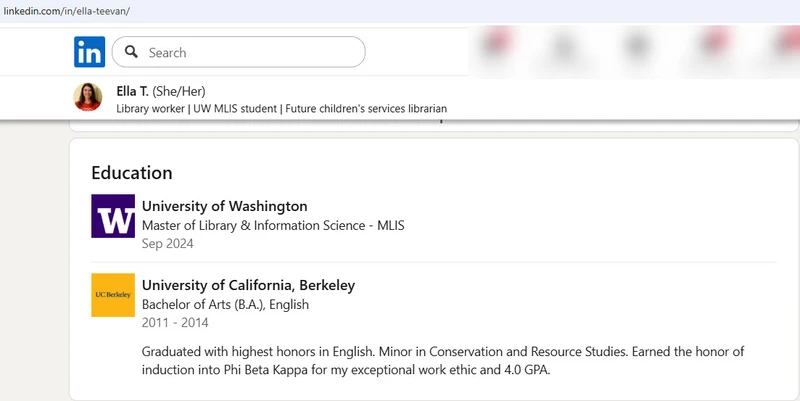
Task: Click the University of Washington purple W logo
Action: coord(113,216)
